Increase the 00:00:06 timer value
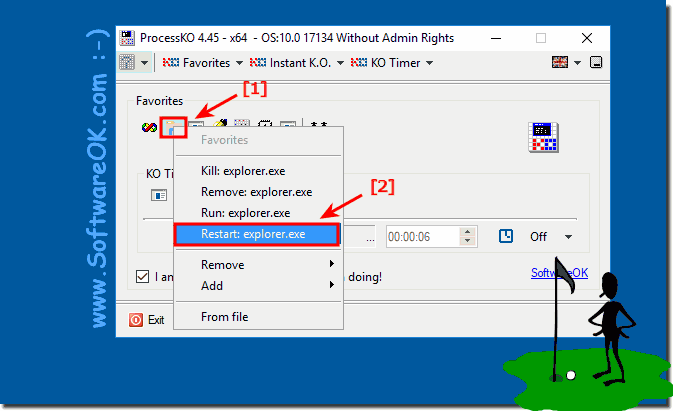 (x=467, y=232)
